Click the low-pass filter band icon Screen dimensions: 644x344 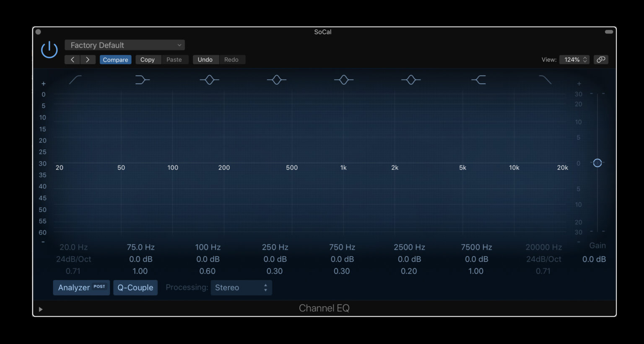coord(545,80)
